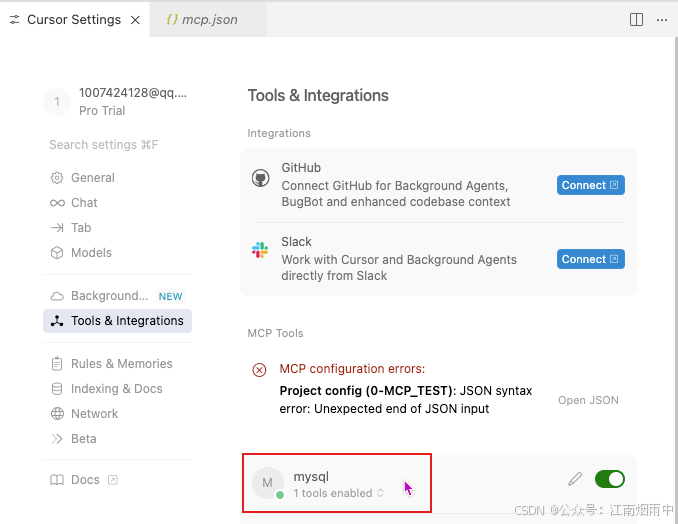Click the General gear icon
The height and width of the screenshot is (524, 678).
coord(57,178)
